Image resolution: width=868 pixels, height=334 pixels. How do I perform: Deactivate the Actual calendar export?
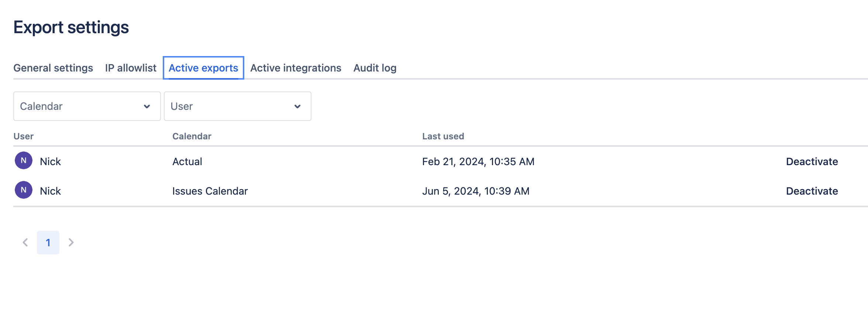point(812,161)
